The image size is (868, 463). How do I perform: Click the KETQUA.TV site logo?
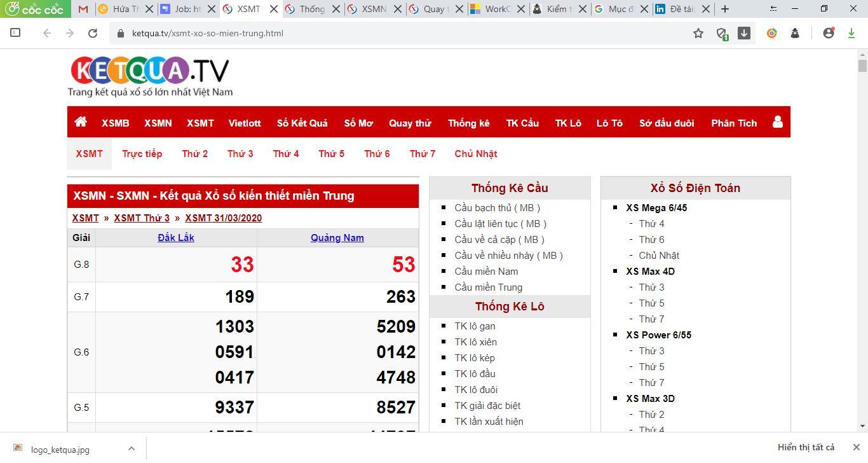[x=150, y=76]
